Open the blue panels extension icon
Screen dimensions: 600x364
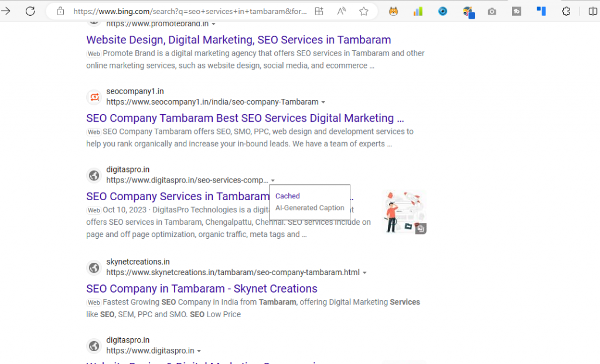[x=541, y=11]
